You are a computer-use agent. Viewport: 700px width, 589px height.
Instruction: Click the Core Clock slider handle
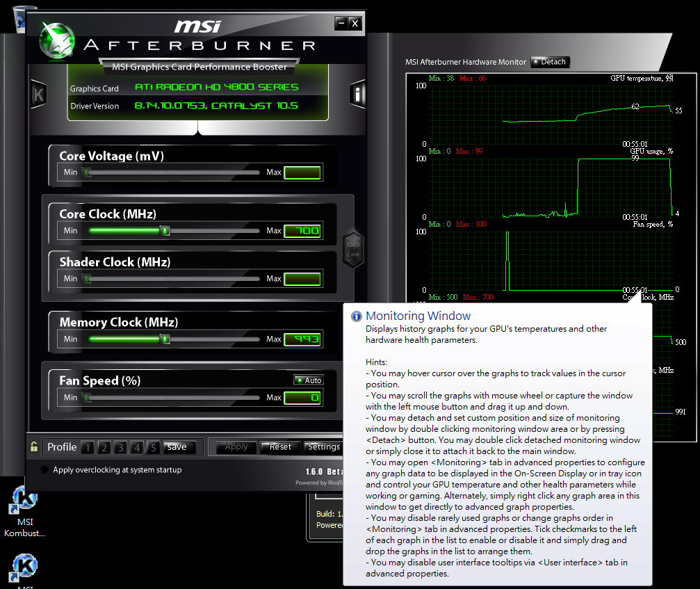pyautogui.click(x=165, y=230)
